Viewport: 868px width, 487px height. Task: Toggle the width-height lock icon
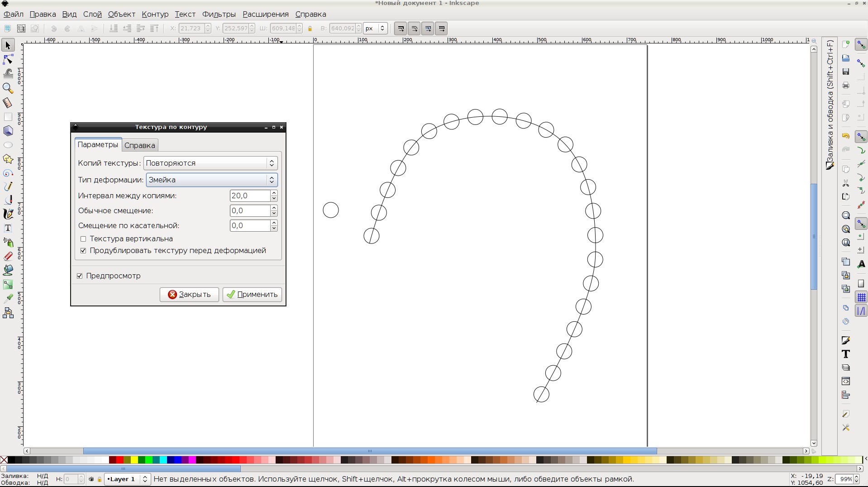point(310,29)
